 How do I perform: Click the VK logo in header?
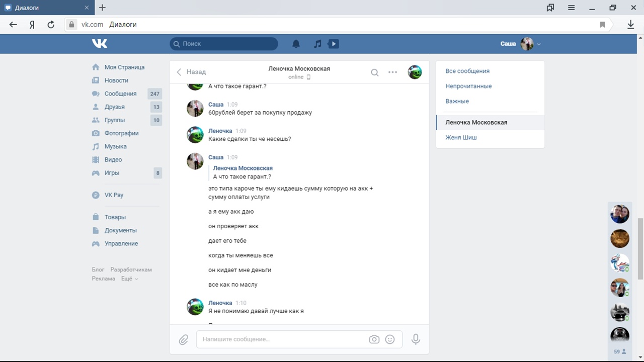pos(100,44)
